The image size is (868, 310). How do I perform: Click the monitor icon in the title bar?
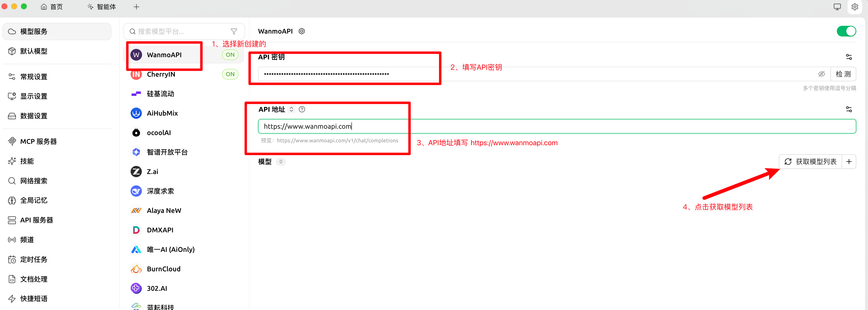tap(837, 7)
